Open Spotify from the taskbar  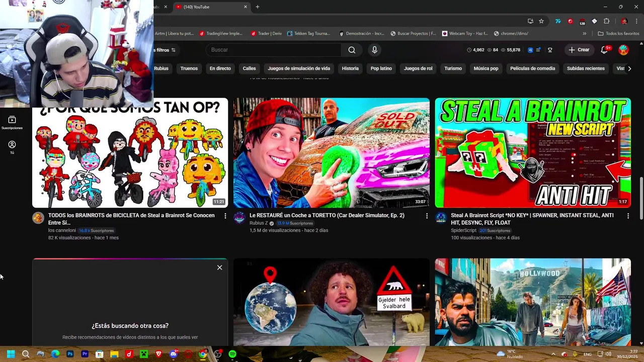(232, 354)
